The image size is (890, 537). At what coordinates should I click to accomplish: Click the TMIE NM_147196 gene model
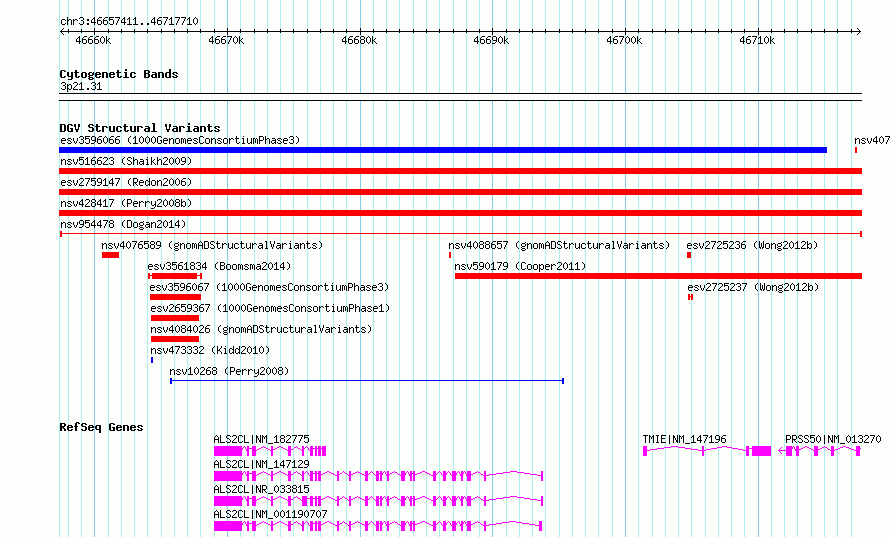pyautogui.click(x=707, y=451)
